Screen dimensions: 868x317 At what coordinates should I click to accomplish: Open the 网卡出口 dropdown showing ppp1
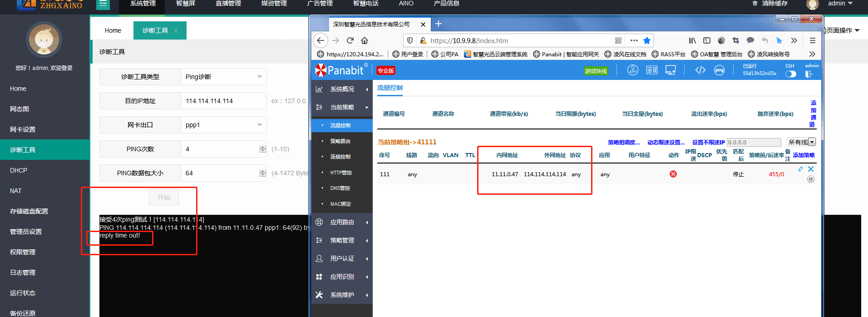(x=223, y=125)
